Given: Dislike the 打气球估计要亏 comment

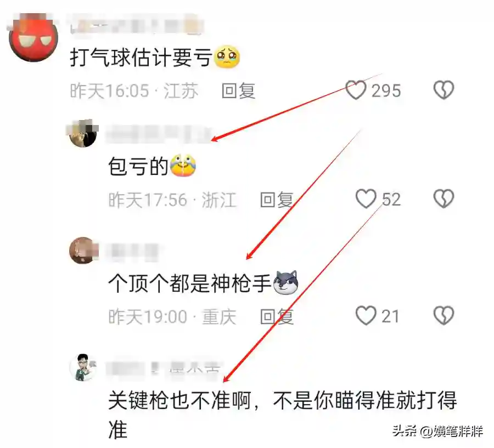Looking at the screenshot, I should click(x=444, y=90).
